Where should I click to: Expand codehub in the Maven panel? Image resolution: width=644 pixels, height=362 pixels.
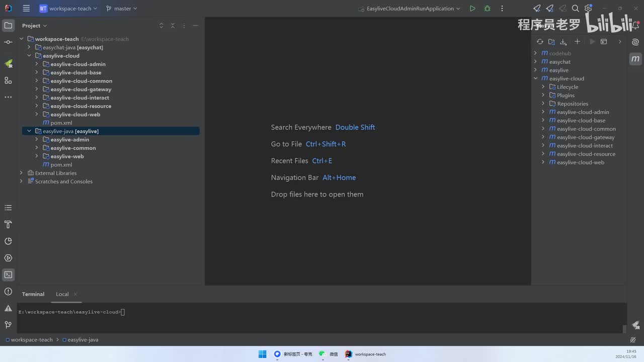535,53
